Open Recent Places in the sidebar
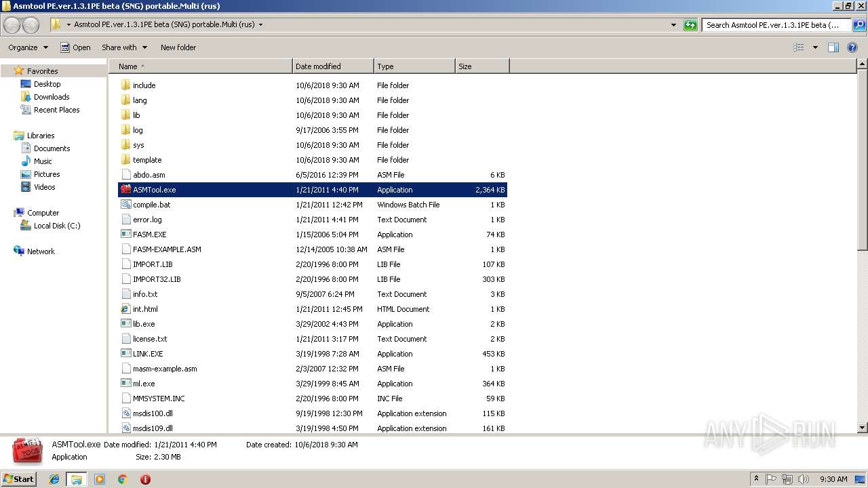This screenshot has height=488, width=868. tap(56, 110)
